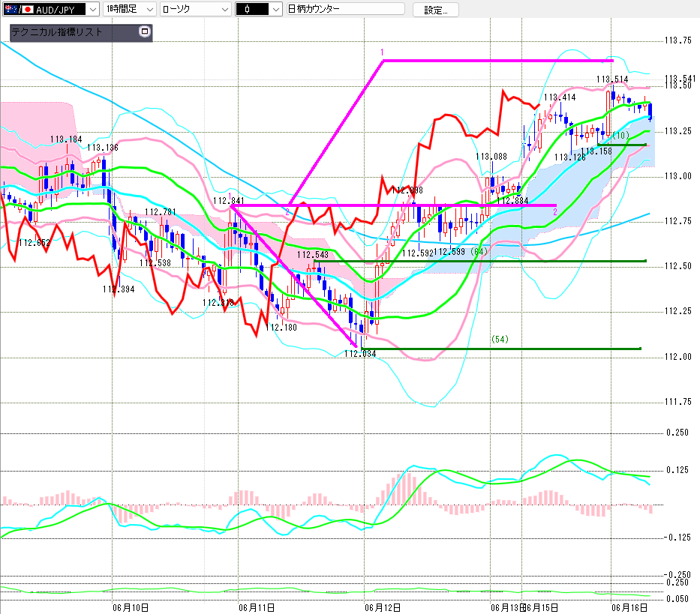The image size is (700, 614).
Task: Select the テクニカル指標リスト title bar
Action: tap(74, 32)
